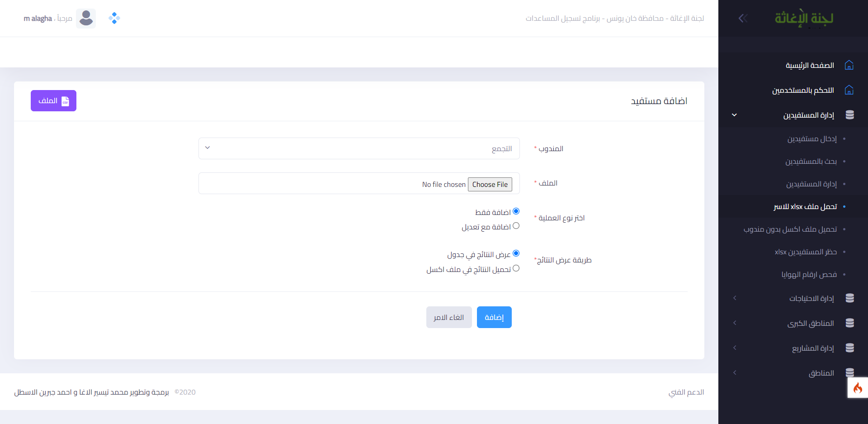Open إدخال مستفيدين from the sidebar
This screenshot has width=868, height=424.
[x=812, y=139]
